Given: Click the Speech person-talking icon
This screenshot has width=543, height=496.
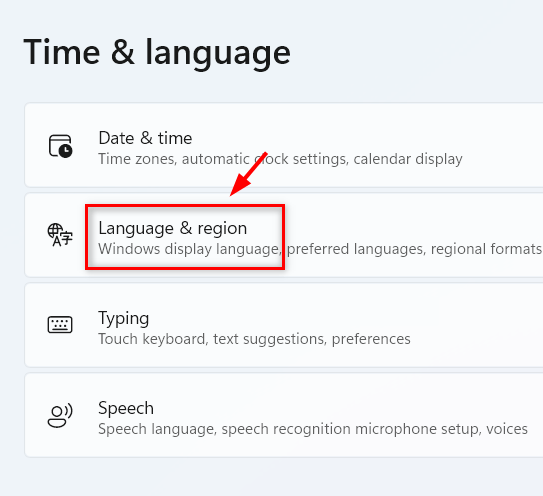Looking at the screenshot, I should click(x=60, y=415).
